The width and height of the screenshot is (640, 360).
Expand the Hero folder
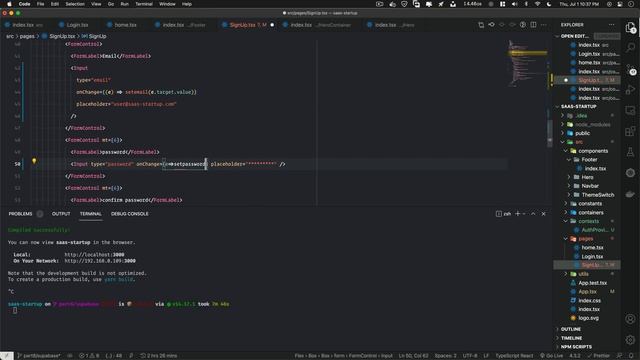click(587, 177)
